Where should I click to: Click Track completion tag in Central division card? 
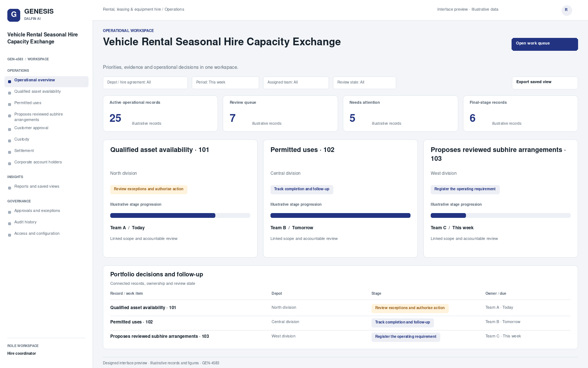pyautogui.click(x=302, y=189)
